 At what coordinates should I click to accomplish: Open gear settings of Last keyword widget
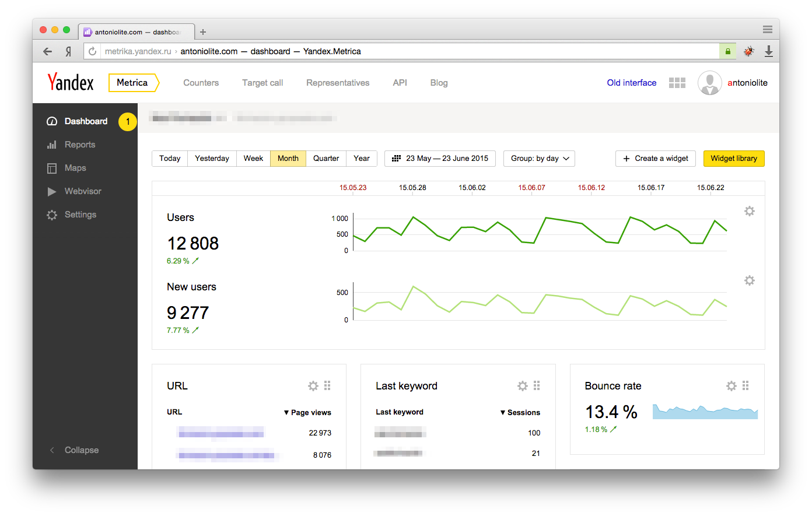pos(523,386)
